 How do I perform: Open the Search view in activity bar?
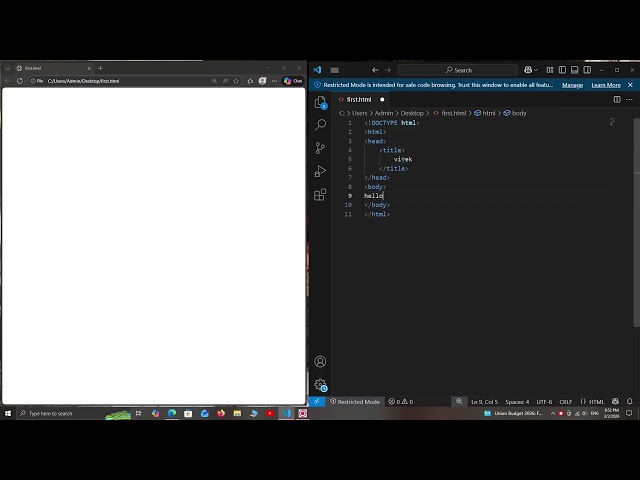click(x=320, y=124)
